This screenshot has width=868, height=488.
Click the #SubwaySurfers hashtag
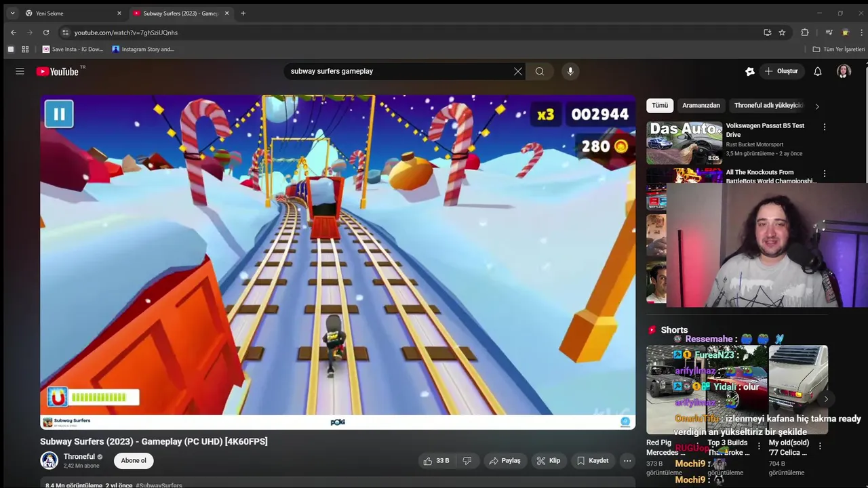[159, 485]
